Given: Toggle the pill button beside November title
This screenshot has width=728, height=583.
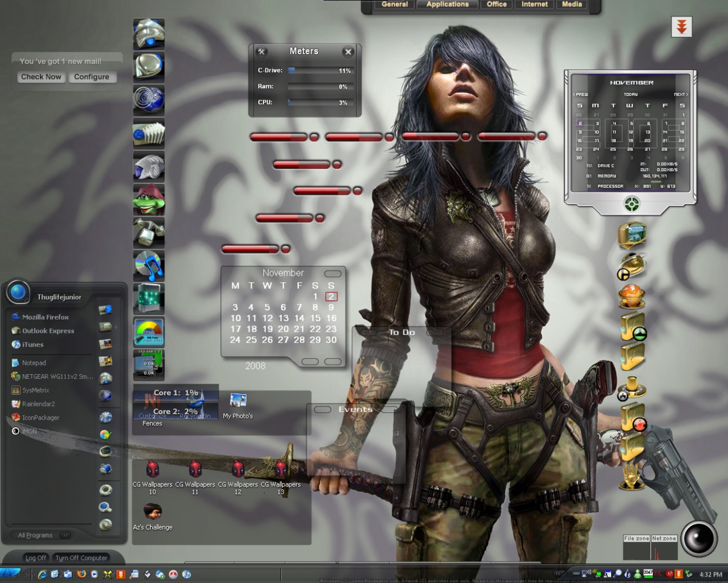Looking at the screenshot, I should coord(333,274).
